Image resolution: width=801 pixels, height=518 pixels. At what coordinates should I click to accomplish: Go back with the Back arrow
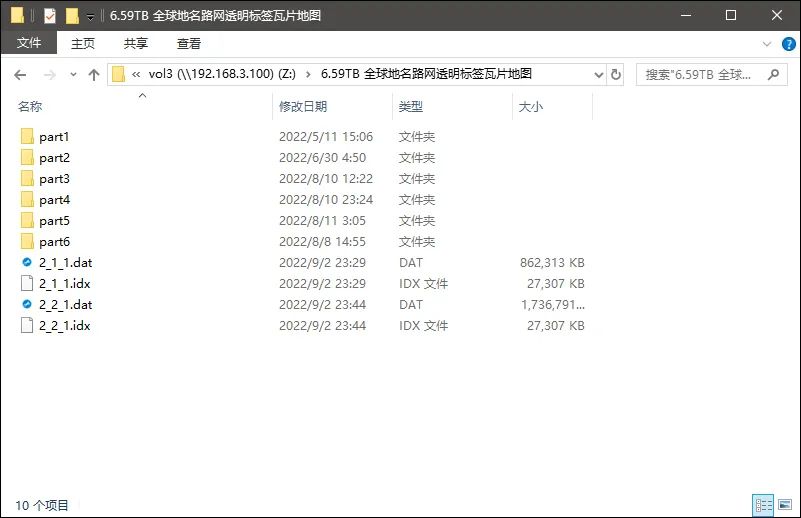point(20,75)
